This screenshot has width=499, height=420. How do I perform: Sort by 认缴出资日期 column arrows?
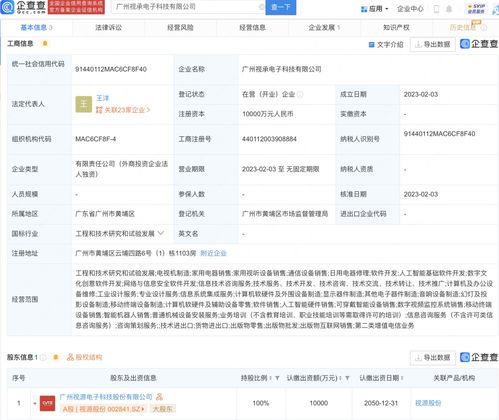tap(402, 378)
